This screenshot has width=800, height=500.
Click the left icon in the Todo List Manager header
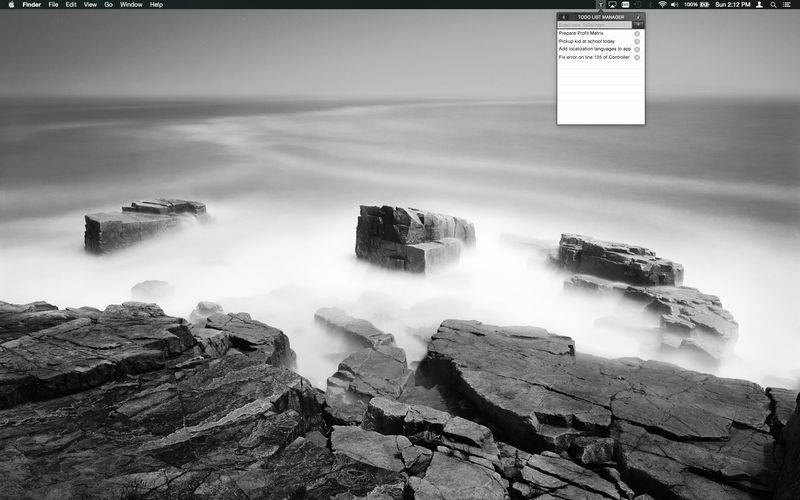click(563, 17)
